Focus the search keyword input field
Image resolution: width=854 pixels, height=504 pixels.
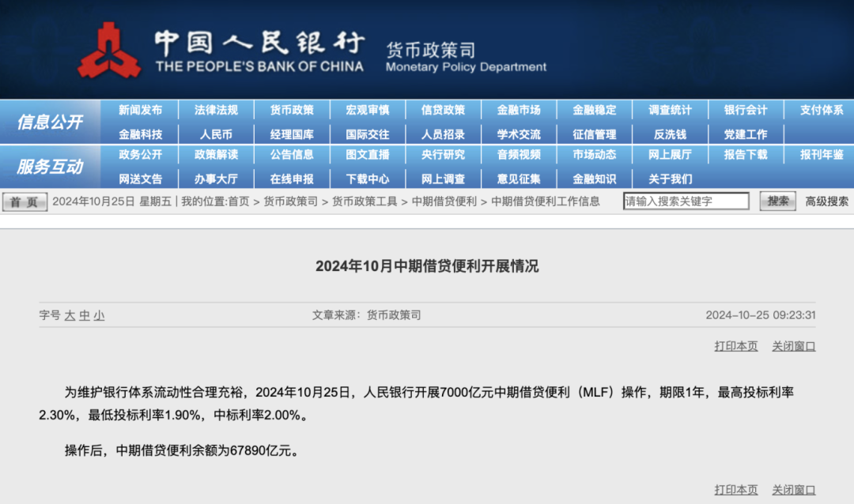686,201
